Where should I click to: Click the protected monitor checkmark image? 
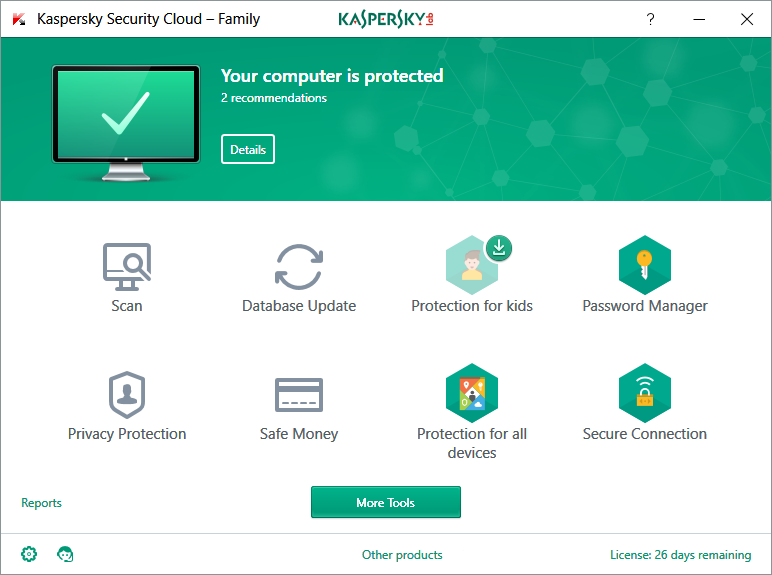click(126, 123)
